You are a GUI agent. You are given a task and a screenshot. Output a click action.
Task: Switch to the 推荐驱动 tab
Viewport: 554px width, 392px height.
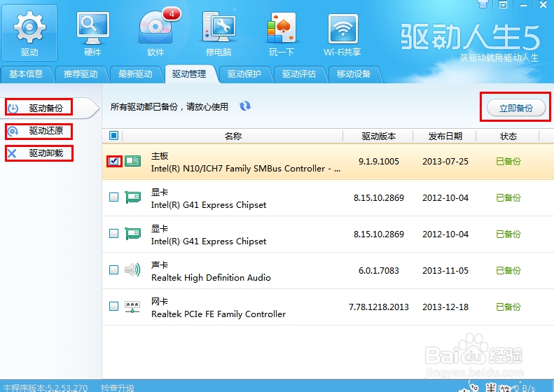[81, 74]
